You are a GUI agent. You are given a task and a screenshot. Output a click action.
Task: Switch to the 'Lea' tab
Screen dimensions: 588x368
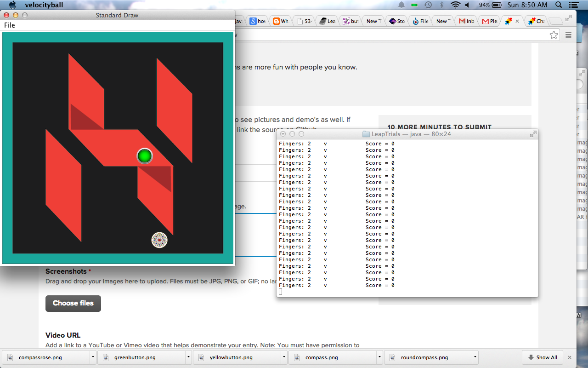[x=328, y=21]
